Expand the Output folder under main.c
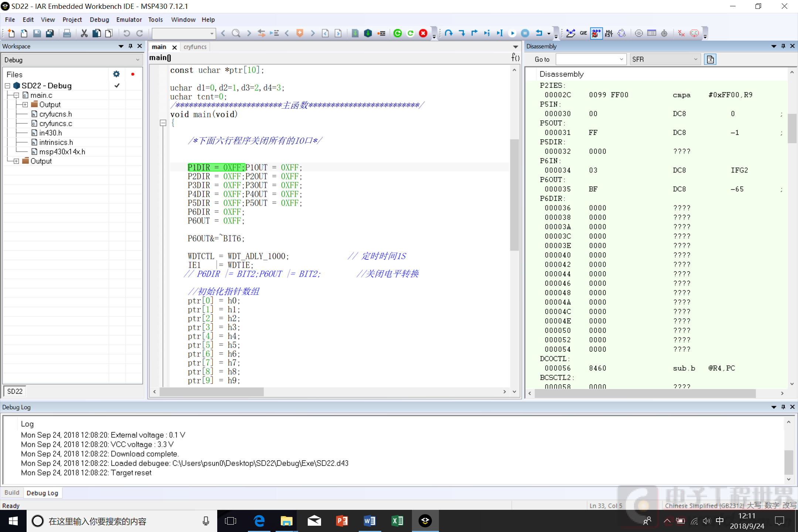Screen dimensions: 798x532 pos(25,105)
